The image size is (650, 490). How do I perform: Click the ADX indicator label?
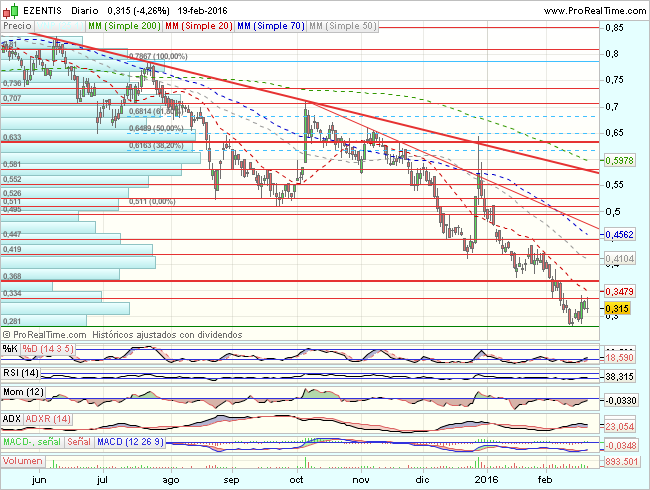(x=12, y=419)
